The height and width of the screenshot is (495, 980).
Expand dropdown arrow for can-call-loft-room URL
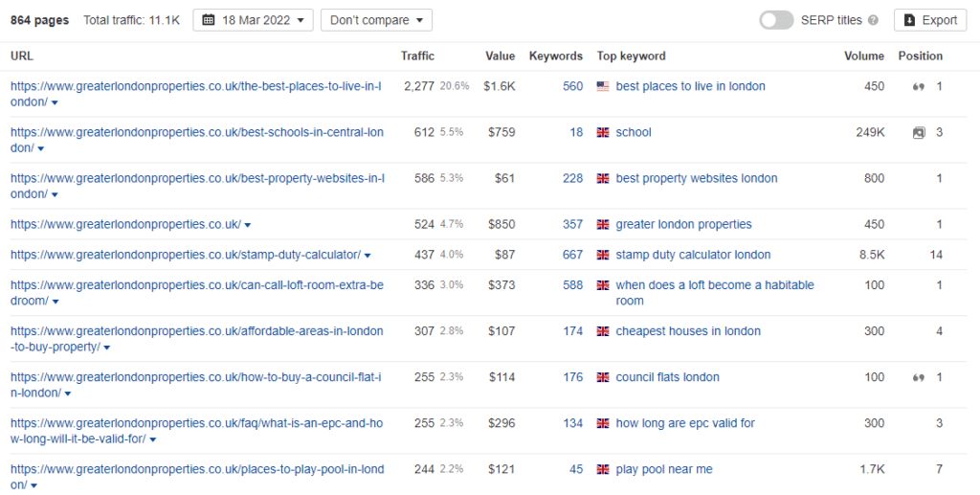pyautogui.click(x=56, y=302)
